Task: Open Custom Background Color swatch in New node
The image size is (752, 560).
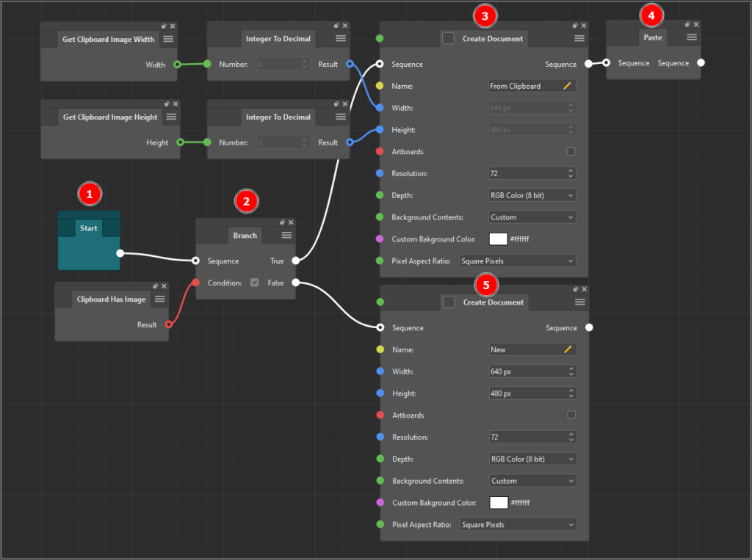Action: click(499, 503)
